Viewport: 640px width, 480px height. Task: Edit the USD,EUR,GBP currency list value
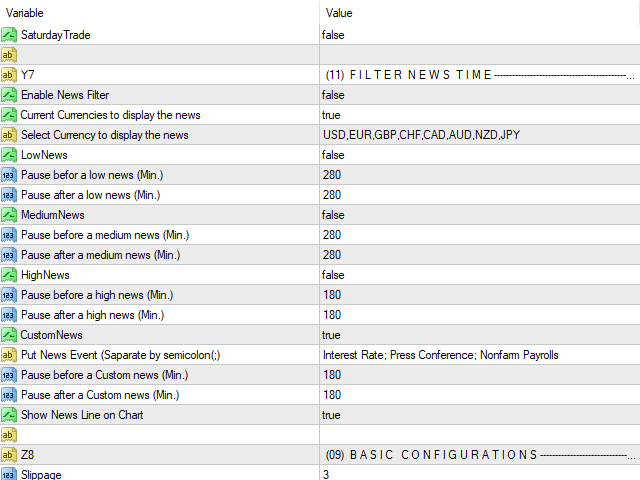coord(480,135)
